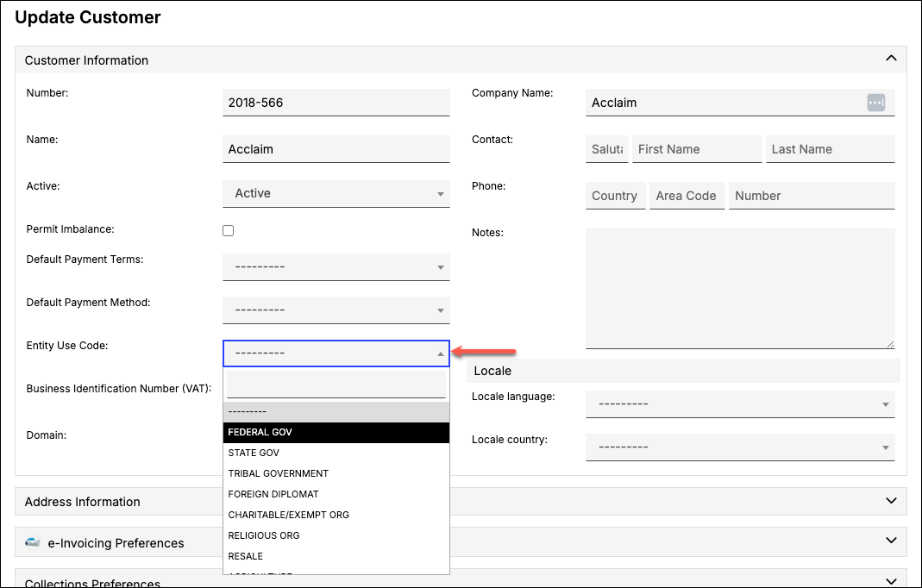Expand the Address Information section chevron
This screenshot has width=922, height=588.
tap(891, 501)
